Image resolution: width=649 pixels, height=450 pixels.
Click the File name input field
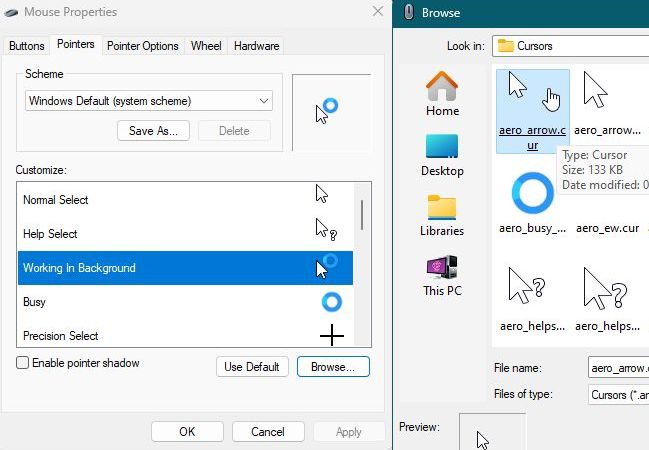618,367
